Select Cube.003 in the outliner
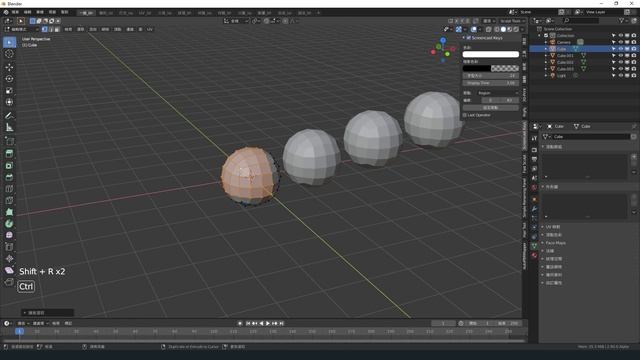640x360 pixels. tap(565, 69)
